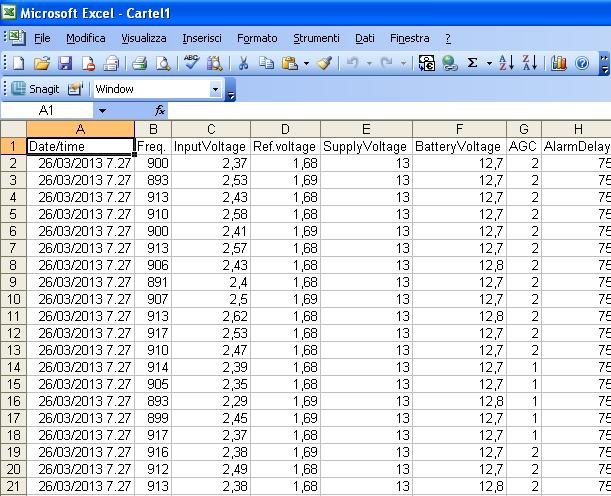This screenshot has width=611, height=496.
Task: Select the column C header
Action: click(211, 129)
